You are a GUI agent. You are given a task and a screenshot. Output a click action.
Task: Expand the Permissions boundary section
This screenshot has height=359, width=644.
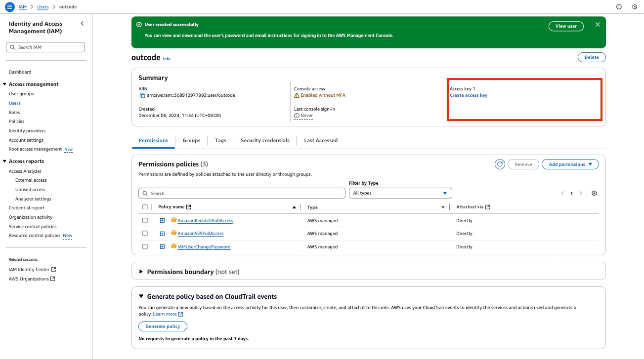pos(141,272)
